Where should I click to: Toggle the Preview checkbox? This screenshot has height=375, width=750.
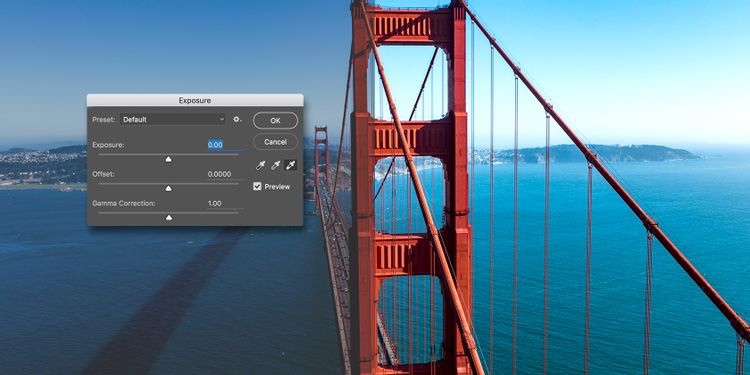pos(257,187)
